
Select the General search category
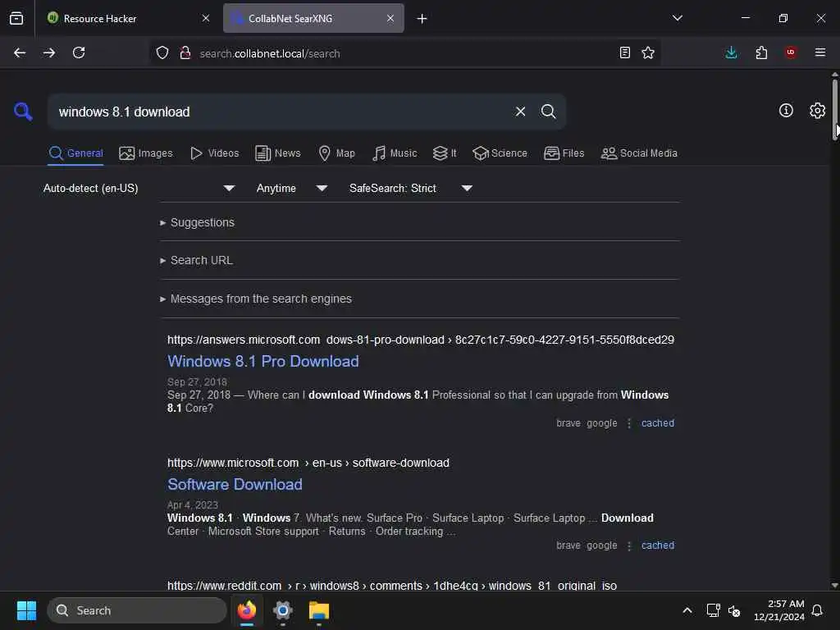75,153
